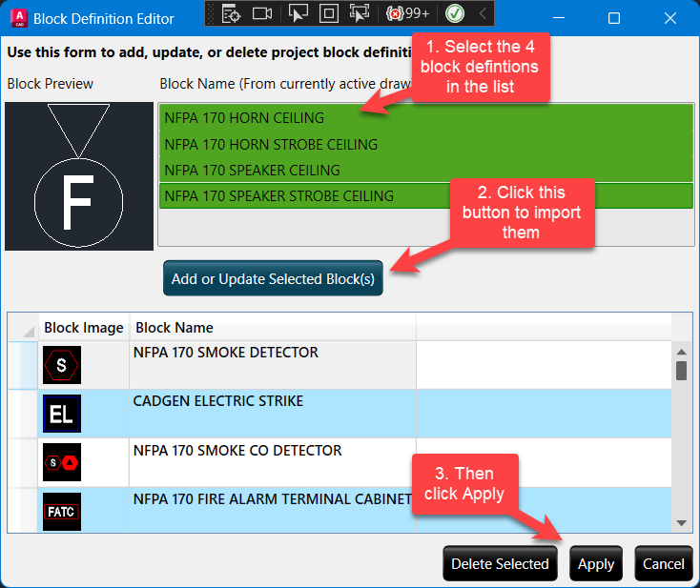
Task: Click the table vertical scrollbar thumb
Action: pyautogui.click(x=681, y=371)
